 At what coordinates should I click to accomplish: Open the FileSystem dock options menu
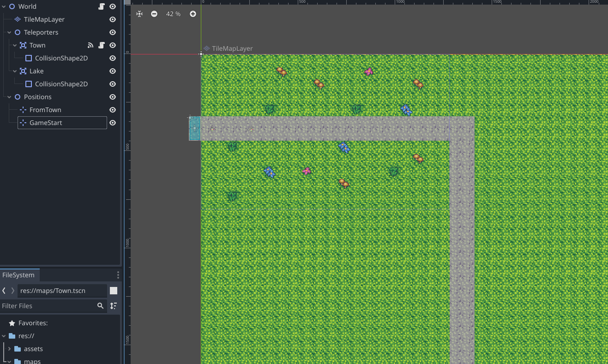[x=118, y=275]
